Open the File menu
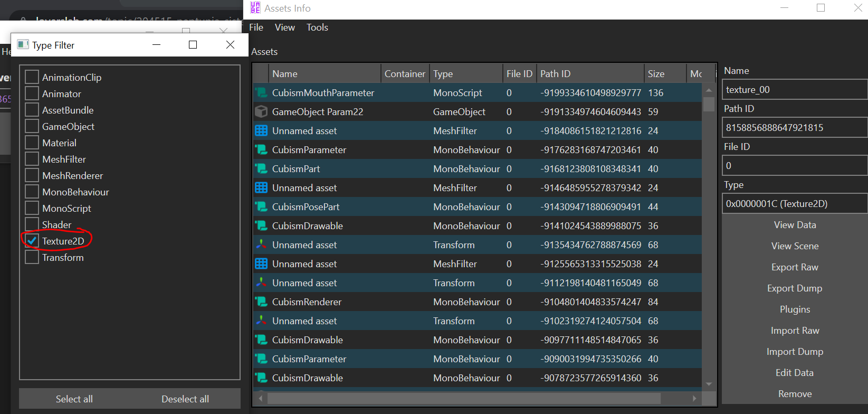The image size is (868, 414). coord(256,27)
